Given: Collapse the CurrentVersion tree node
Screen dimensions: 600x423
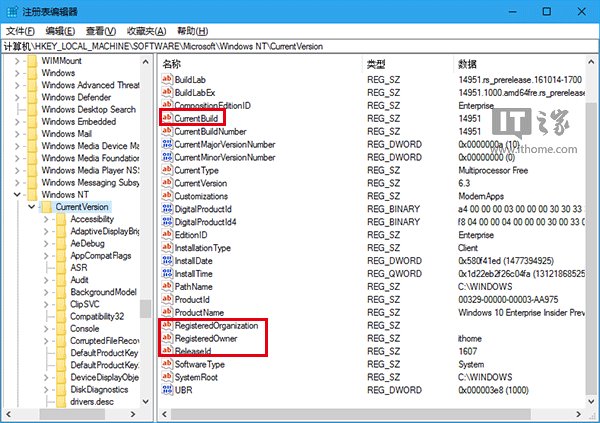Looking at the screenshot, I should [x=31, y=207].
